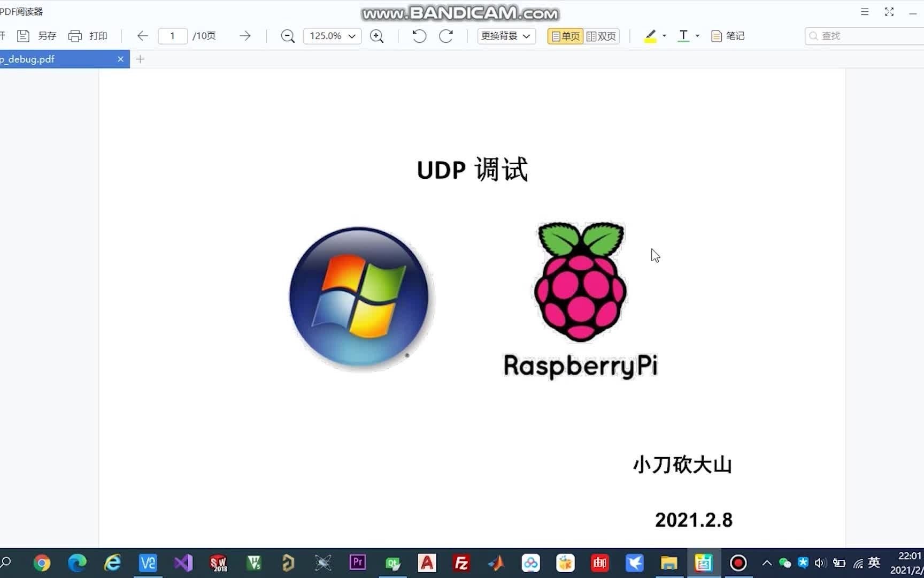
Task: Click the Windows logo image
Action: click(x=359, y=298)
